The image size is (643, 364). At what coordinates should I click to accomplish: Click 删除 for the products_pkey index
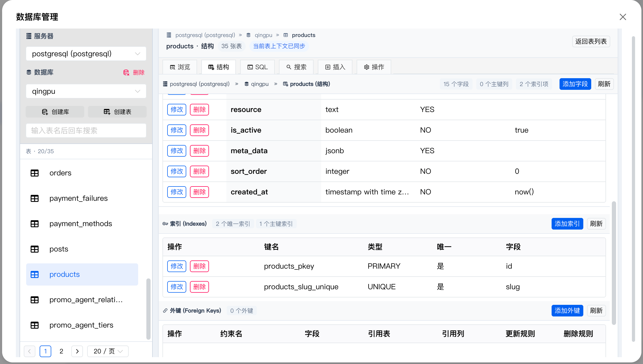point(199,266)
